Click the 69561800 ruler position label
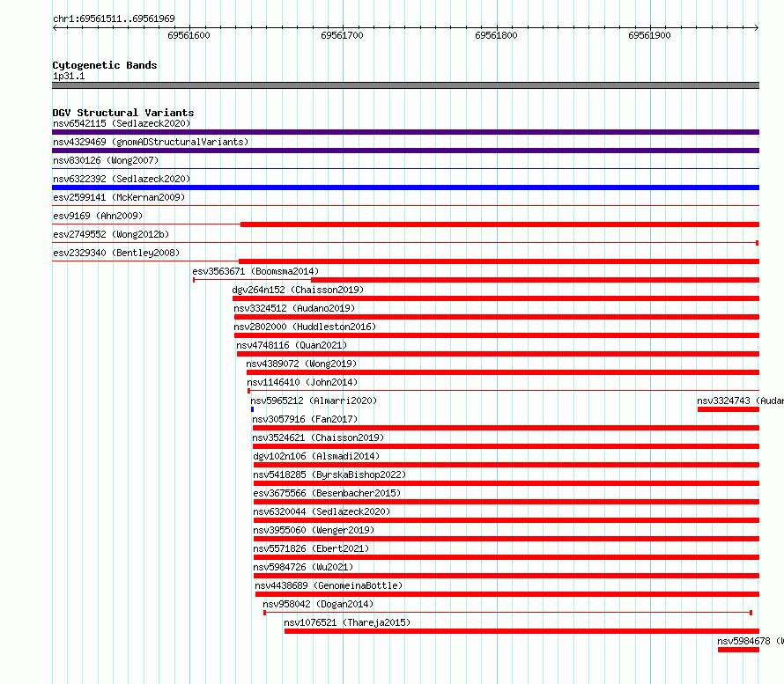This screenshot has height=684, width=784. 496,35
